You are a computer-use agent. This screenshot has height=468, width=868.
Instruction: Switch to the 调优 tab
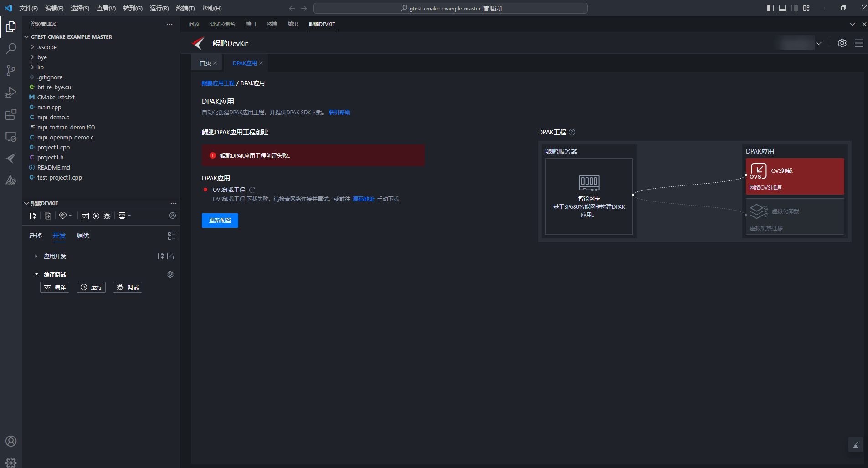click(x=83, y=236)
